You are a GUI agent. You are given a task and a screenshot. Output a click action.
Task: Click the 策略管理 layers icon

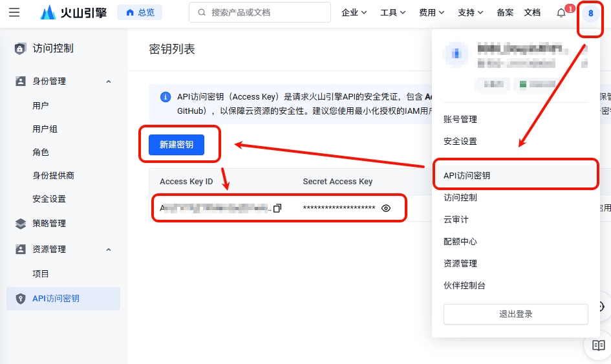20,223
